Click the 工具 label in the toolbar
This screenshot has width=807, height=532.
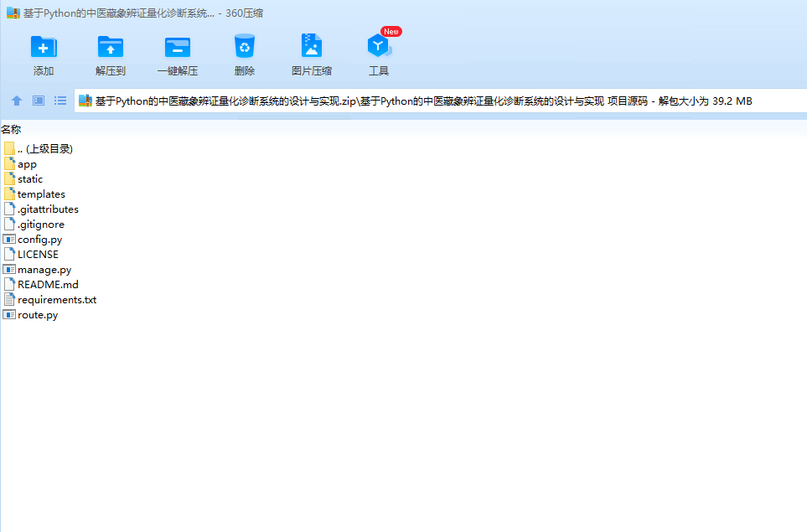pos(379,71)
